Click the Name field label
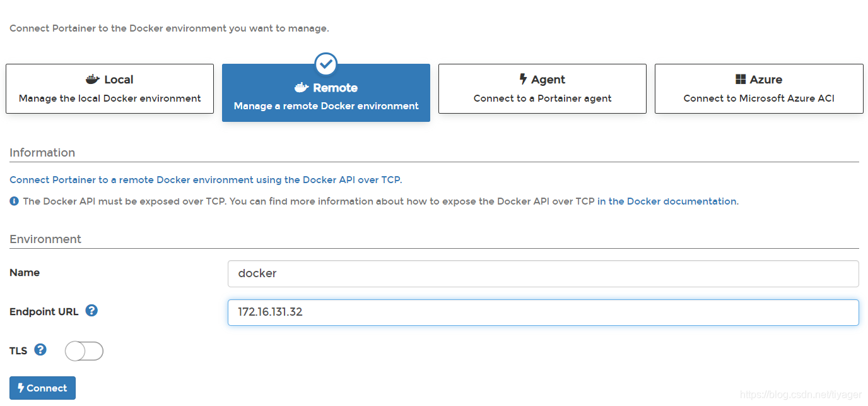The image size is (868, 406). 25,273
